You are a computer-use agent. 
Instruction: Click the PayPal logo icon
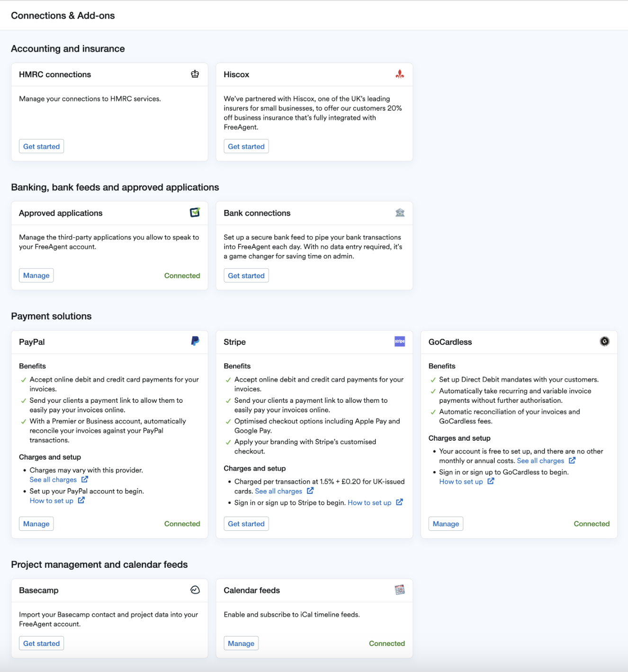[x=195, y=341]
